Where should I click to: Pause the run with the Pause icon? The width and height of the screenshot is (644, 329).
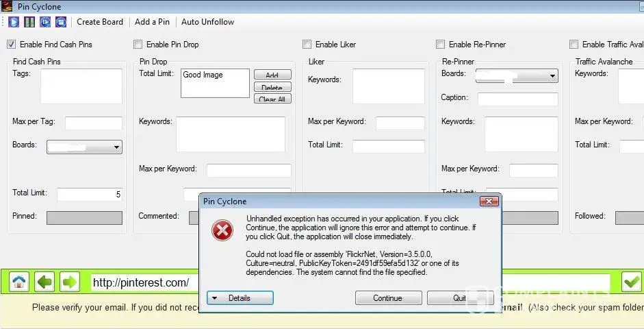coord(29,22)
